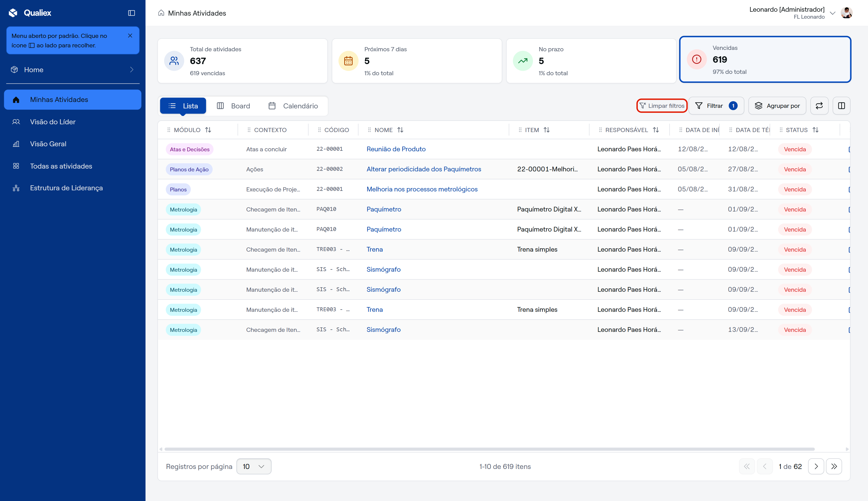
Task: Click the horizontal table scrollbar
Action: 489,449
